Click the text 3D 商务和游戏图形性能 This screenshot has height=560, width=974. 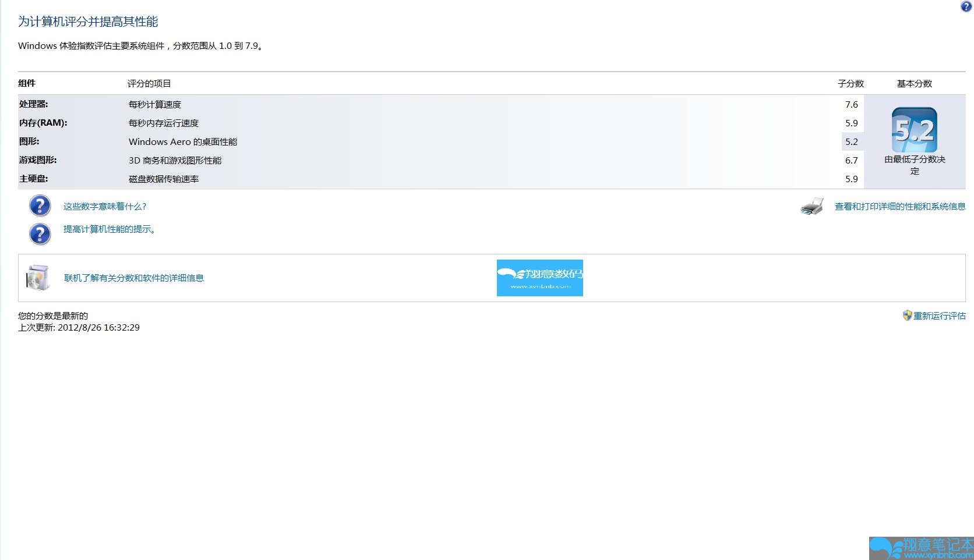pyautogui.click(x=175, y=160)
